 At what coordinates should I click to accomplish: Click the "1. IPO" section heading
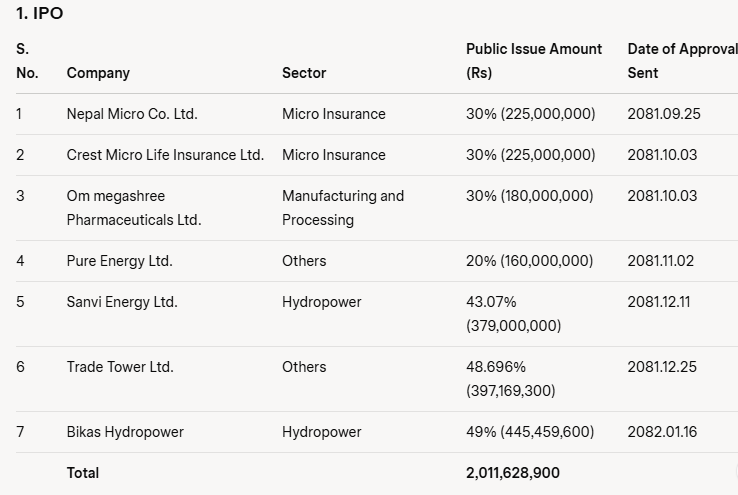point(40,13)
